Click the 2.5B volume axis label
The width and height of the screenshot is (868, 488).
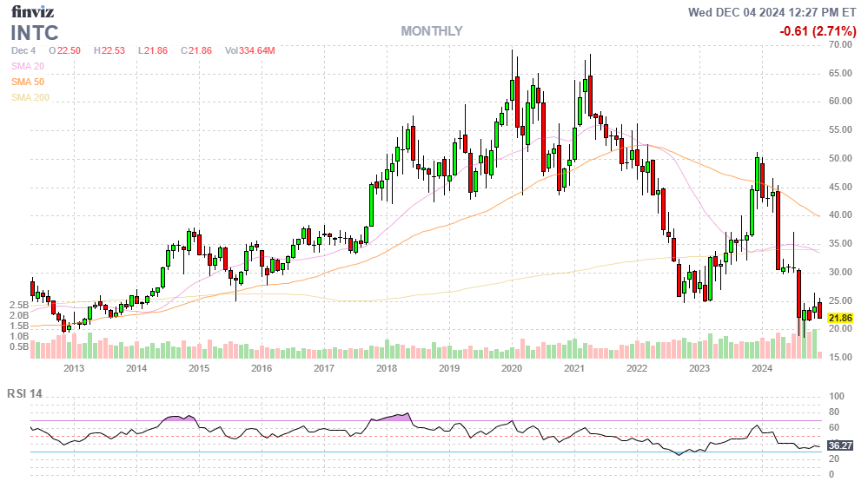(19, 306)
